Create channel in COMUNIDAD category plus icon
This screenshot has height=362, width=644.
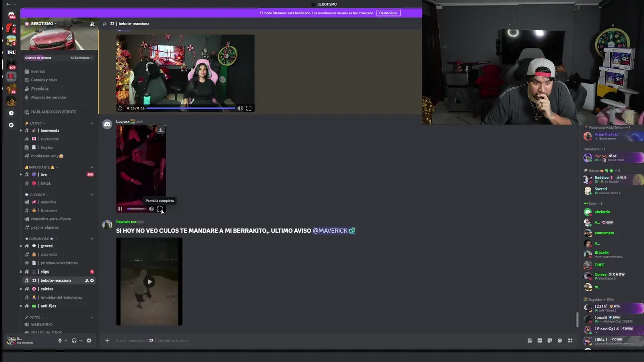(92, 239)
